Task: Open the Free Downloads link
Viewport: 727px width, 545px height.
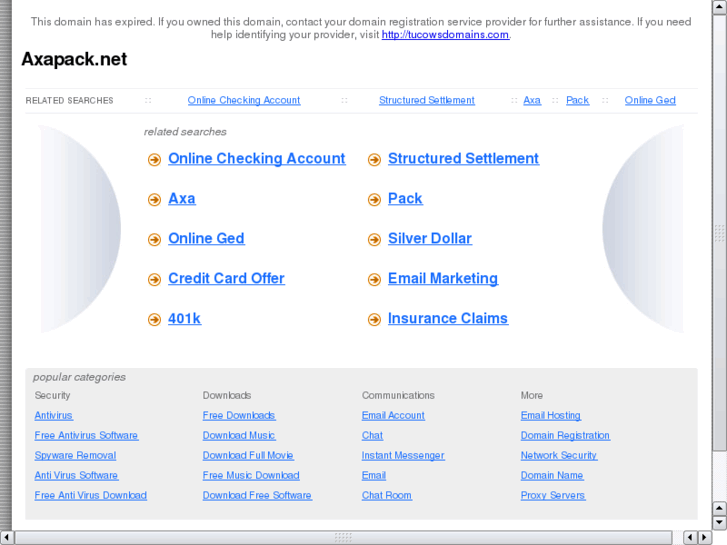Action: (x=239, y=415)
